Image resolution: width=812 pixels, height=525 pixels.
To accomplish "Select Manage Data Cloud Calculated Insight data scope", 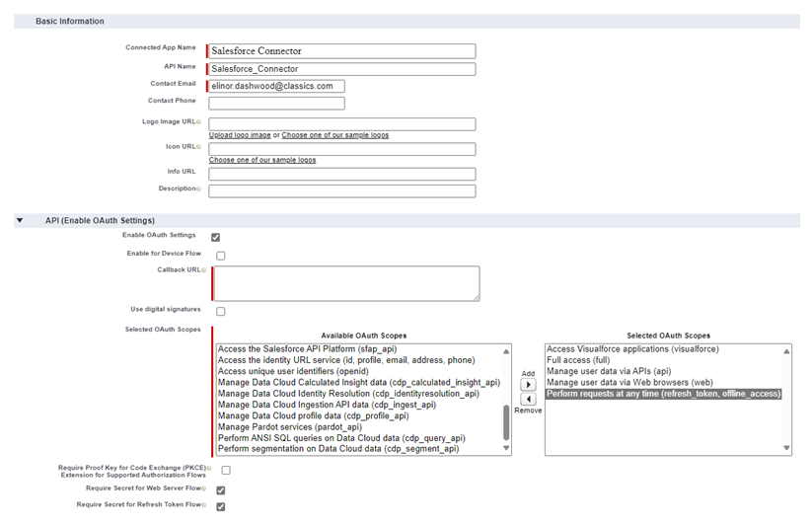I will pyautogui.click(x=359, y=383).
